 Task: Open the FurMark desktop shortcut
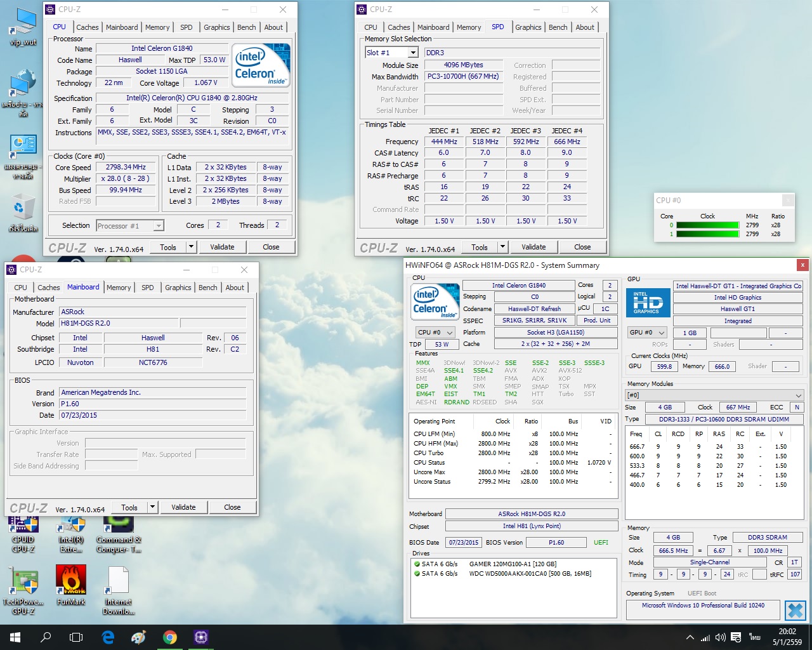(x=70, y=583)
